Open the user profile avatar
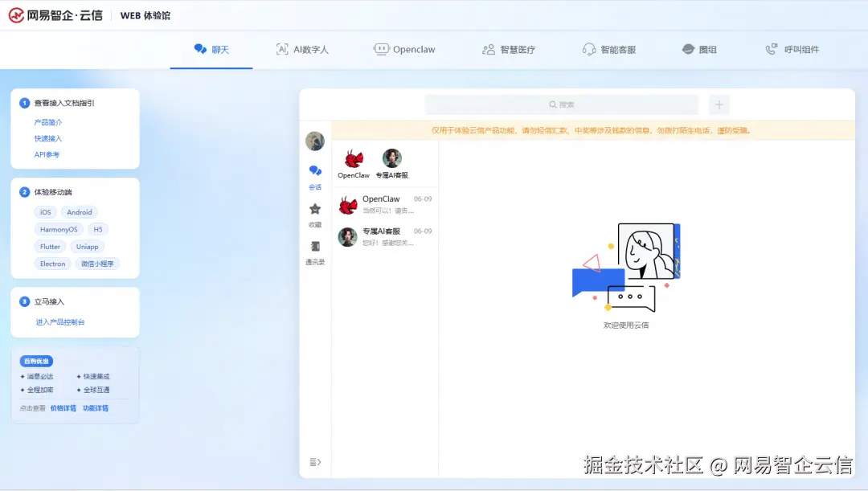Viewport: 868px width, 491px height. tap(315, 141)
